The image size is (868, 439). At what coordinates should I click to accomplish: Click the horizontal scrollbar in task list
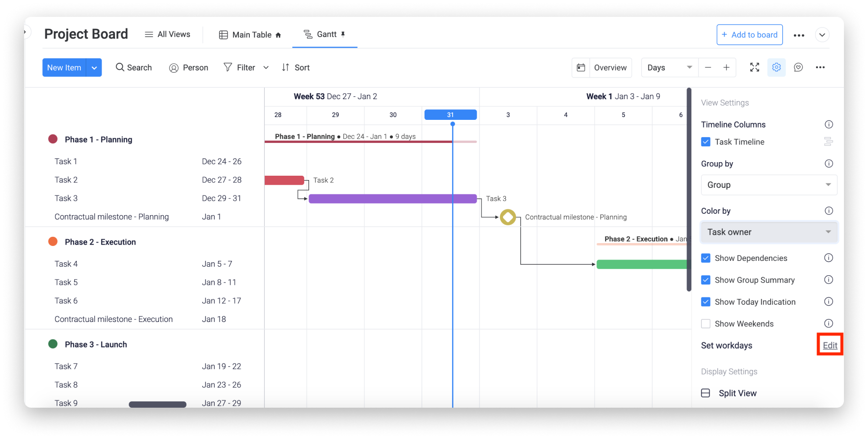pos(157,404)
